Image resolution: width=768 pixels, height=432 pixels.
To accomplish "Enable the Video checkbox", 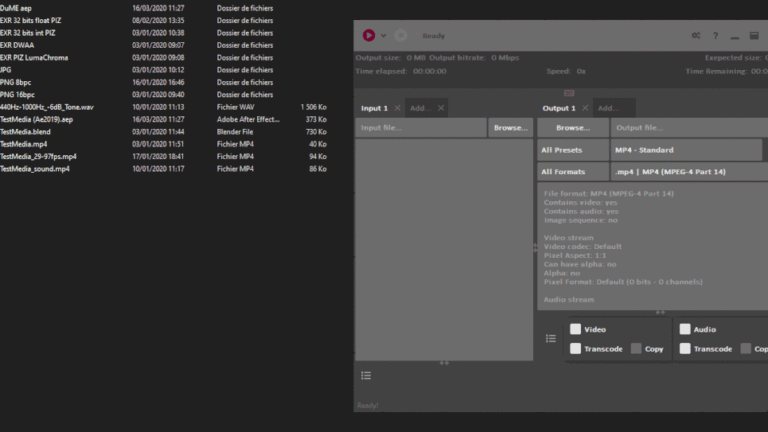I will pos(575,329).
